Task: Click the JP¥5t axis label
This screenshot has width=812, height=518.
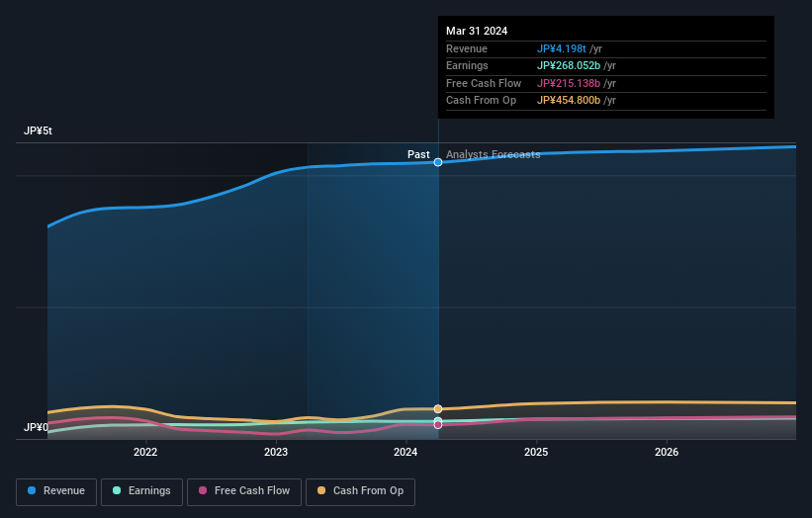Action: pos(38,130)
